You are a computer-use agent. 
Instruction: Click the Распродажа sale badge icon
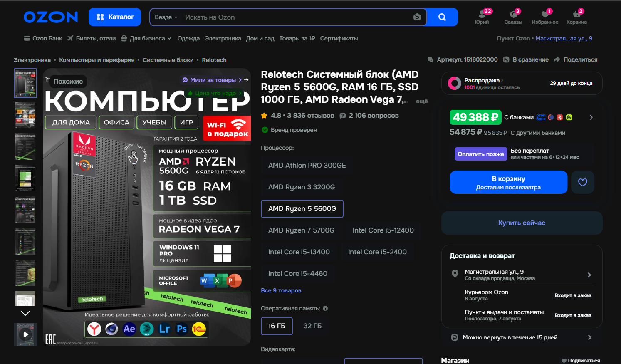455,83
